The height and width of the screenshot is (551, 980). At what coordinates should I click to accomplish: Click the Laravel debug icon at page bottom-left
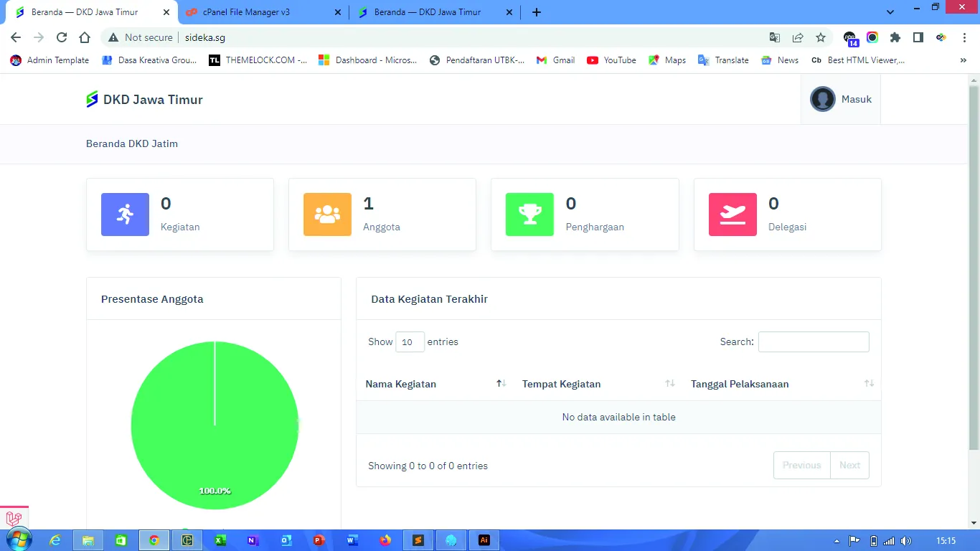pos(14,518)
